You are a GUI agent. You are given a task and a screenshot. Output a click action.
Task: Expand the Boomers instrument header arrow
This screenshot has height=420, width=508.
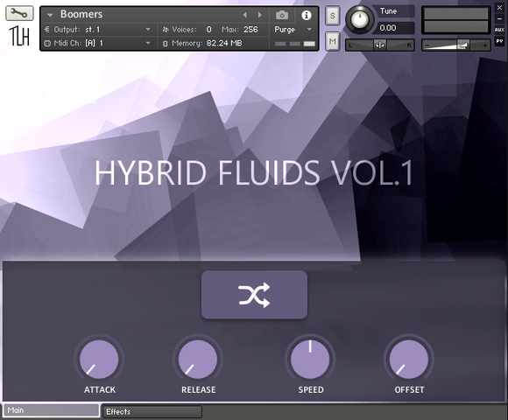50,15
